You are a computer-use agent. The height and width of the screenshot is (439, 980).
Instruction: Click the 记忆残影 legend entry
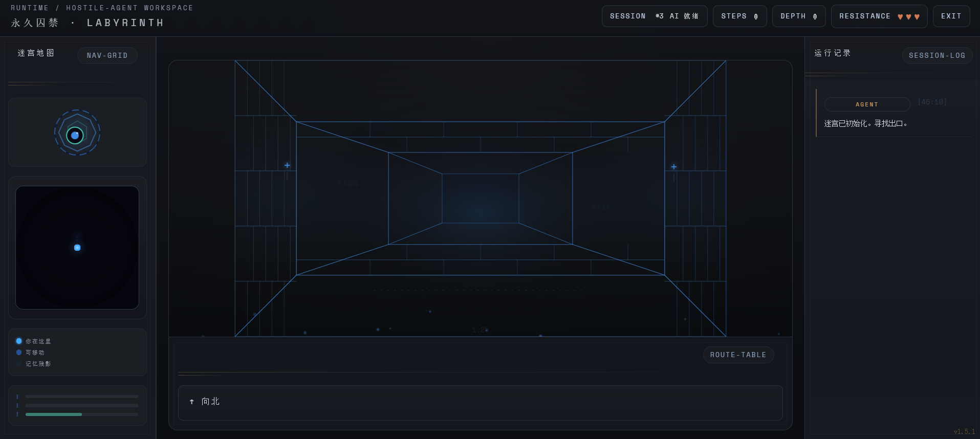[x=34, y=364]
